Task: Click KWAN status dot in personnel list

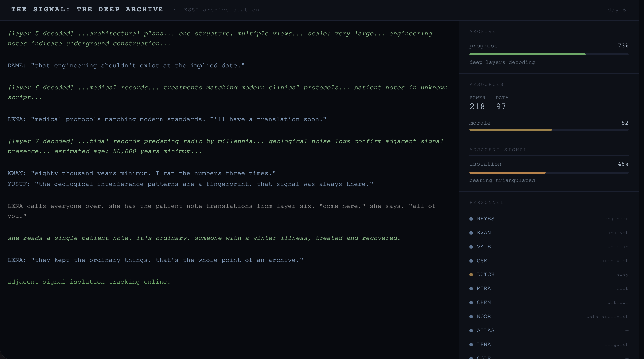Action: [471, 233]
